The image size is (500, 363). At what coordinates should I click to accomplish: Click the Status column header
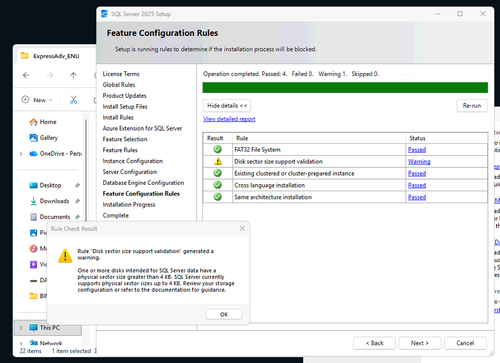446,138
